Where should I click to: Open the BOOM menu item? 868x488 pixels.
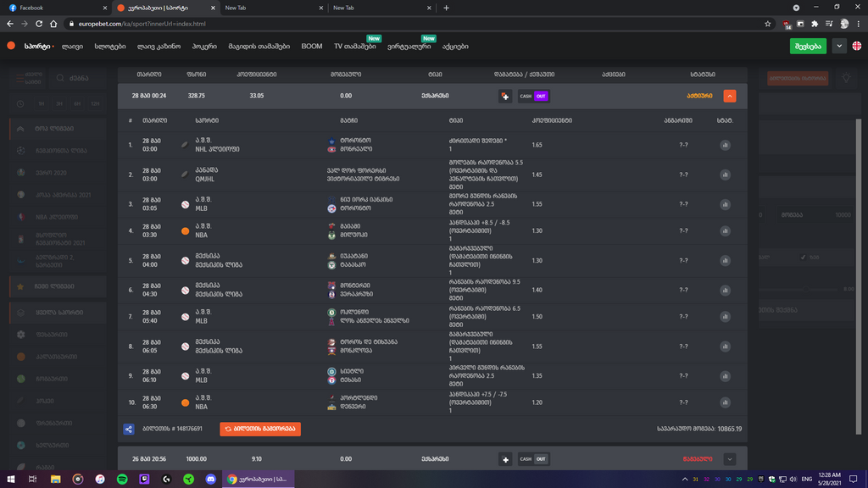(x=312, y=47)
